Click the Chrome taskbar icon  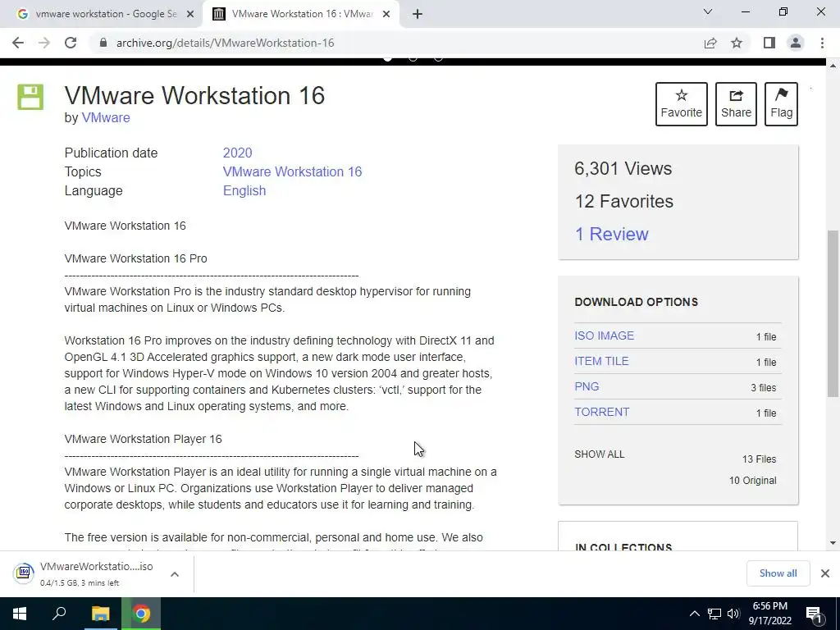[141, 614]
